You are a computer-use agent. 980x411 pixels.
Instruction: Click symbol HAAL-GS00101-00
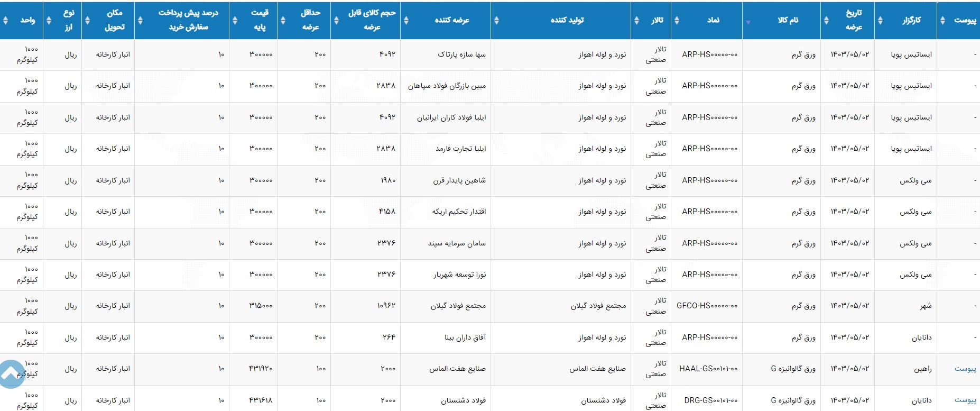click(x=708, y=369)
